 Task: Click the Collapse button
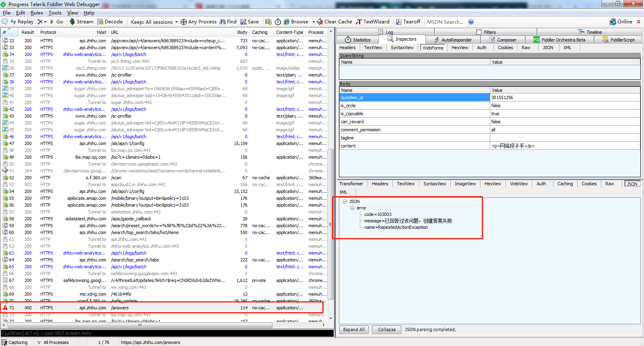pos(387,329)
